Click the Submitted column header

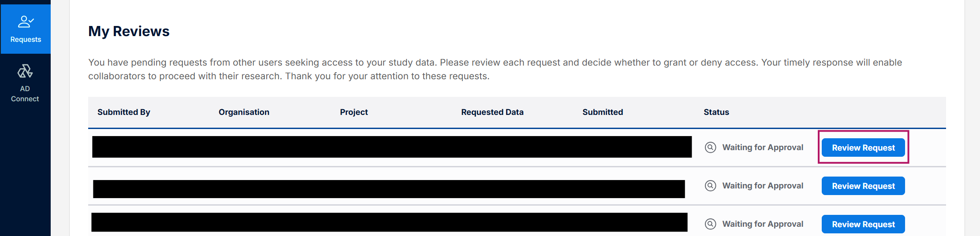coord(602,112)
